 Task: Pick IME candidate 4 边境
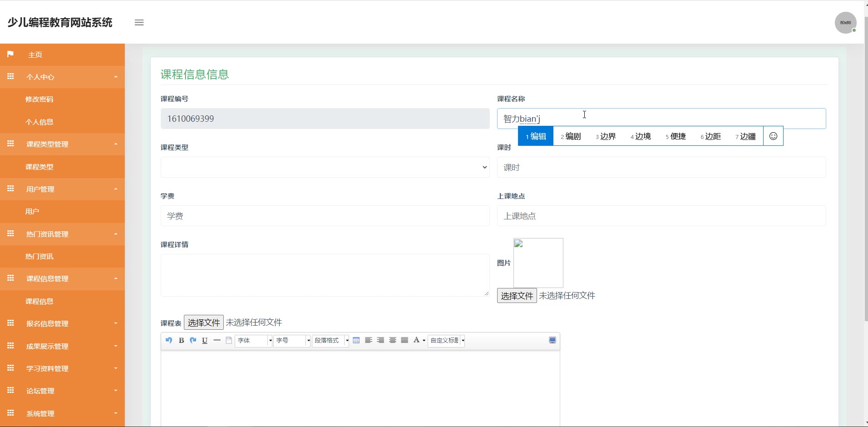[x=641, y=136]
